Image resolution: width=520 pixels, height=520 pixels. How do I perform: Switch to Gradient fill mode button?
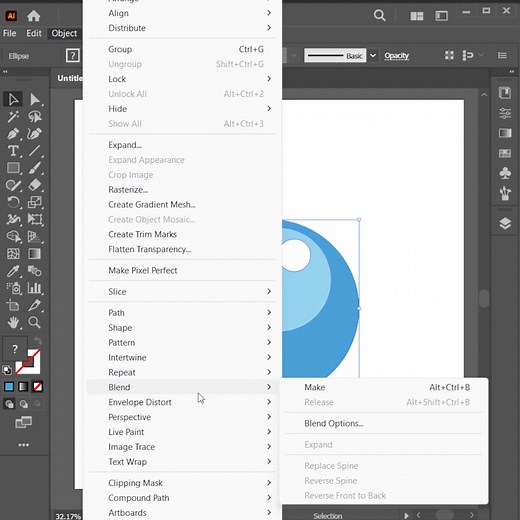[x=23, y=387]
